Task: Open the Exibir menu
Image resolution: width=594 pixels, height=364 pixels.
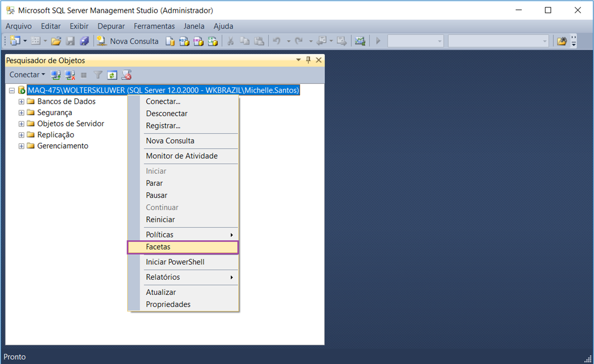Action: (x=79, y=26)
